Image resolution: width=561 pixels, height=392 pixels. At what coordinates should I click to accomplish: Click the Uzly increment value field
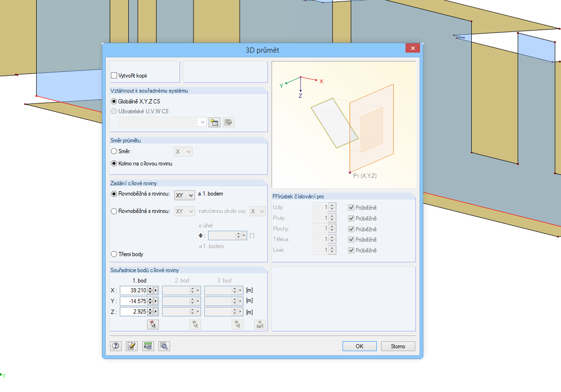tap(321, 207)
